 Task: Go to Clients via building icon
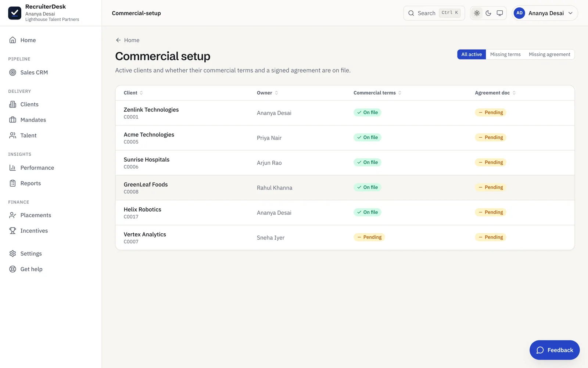click(12, 105)
